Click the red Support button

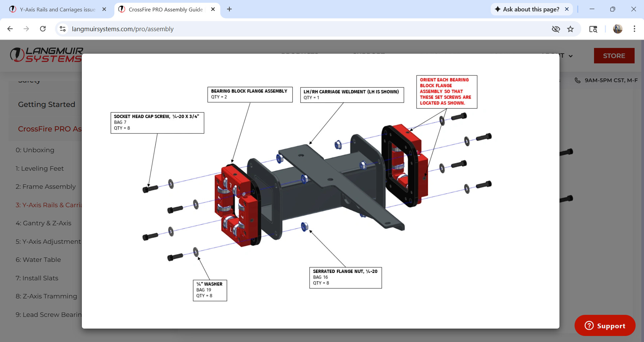click(x=605, y=326)
